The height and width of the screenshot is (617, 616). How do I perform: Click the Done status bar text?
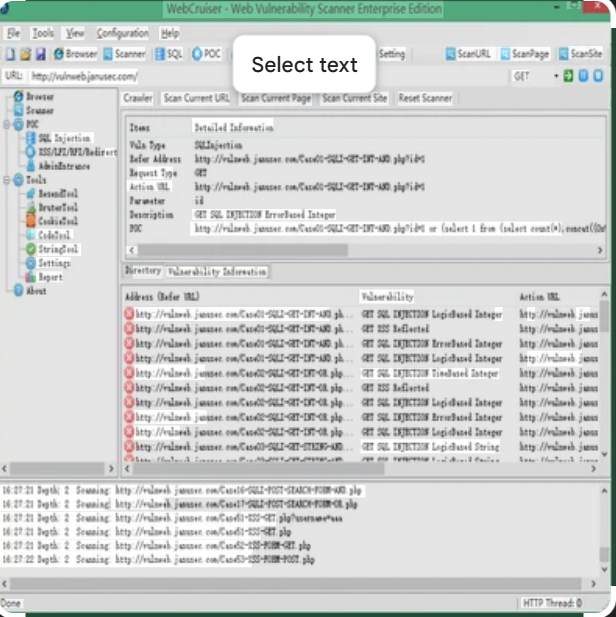(x=11, y=603)
